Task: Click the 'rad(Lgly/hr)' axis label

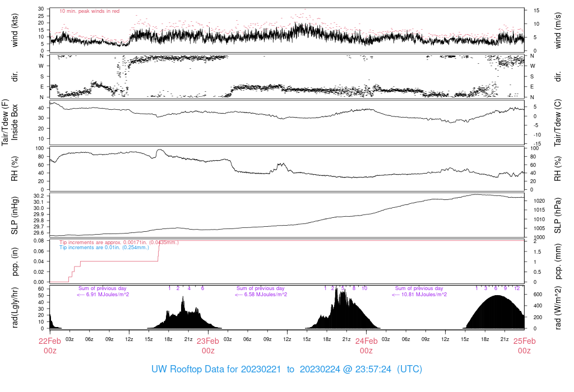Action: pos(15,307)
